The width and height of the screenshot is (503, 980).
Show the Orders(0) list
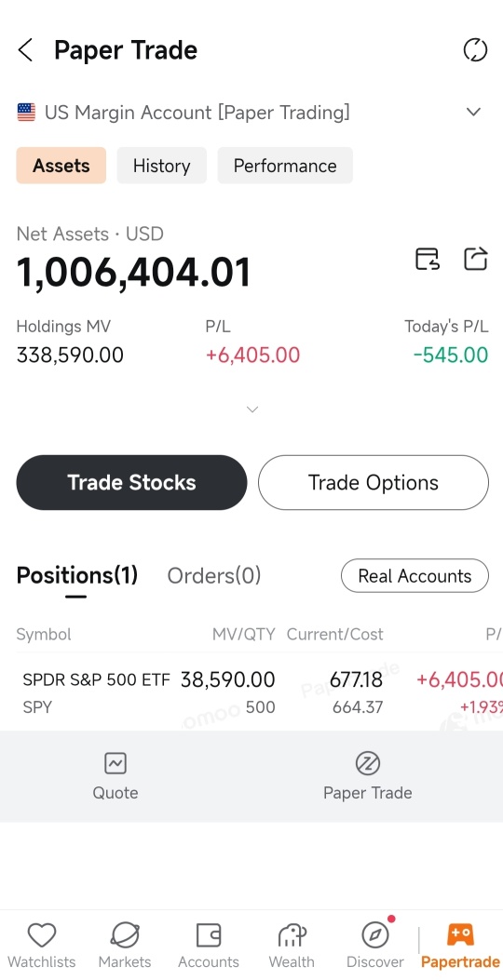click(214, 576)
